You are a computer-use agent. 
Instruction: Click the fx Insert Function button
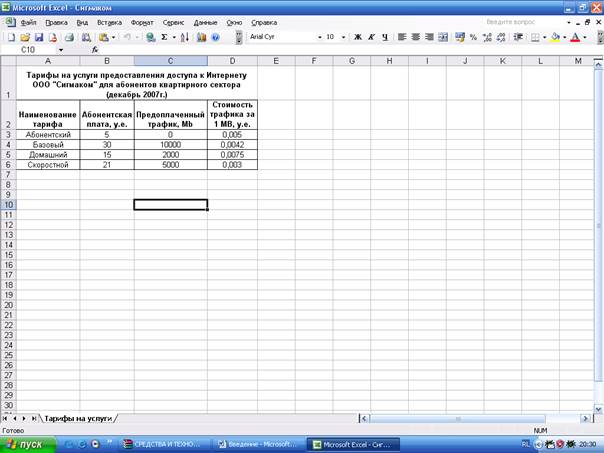tap(95, 50)
